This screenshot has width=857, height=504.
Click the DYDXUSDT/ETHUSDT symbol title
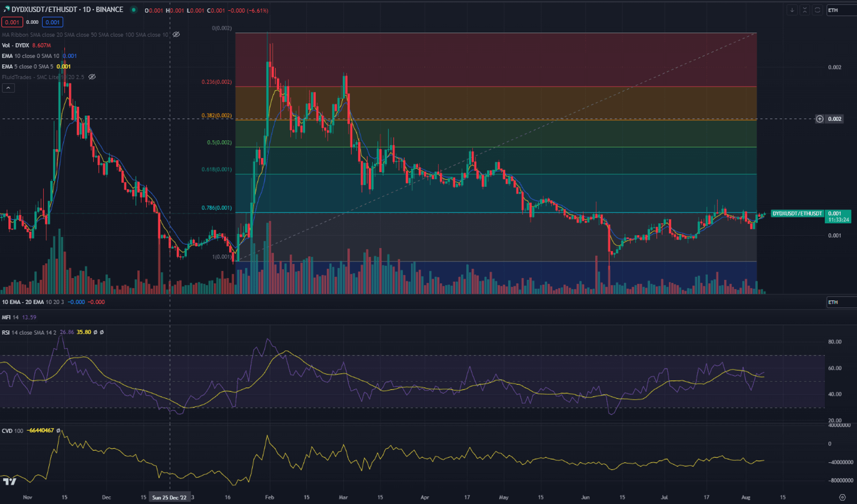coord(67,9)
